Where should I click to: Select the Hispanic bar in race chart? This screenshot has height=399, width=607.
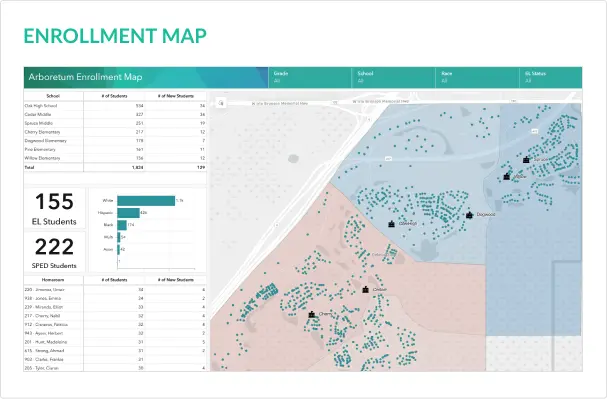coord(129,213)
